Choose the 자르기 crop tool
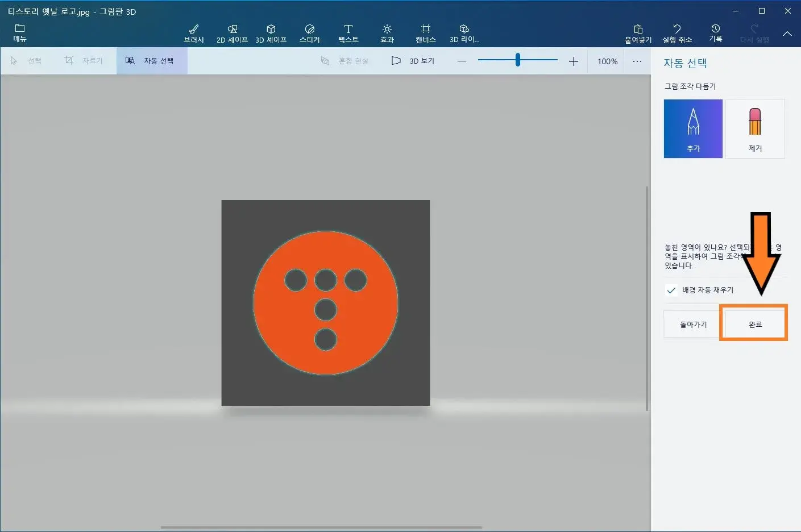The image size is (801, 532). point(84,61)
